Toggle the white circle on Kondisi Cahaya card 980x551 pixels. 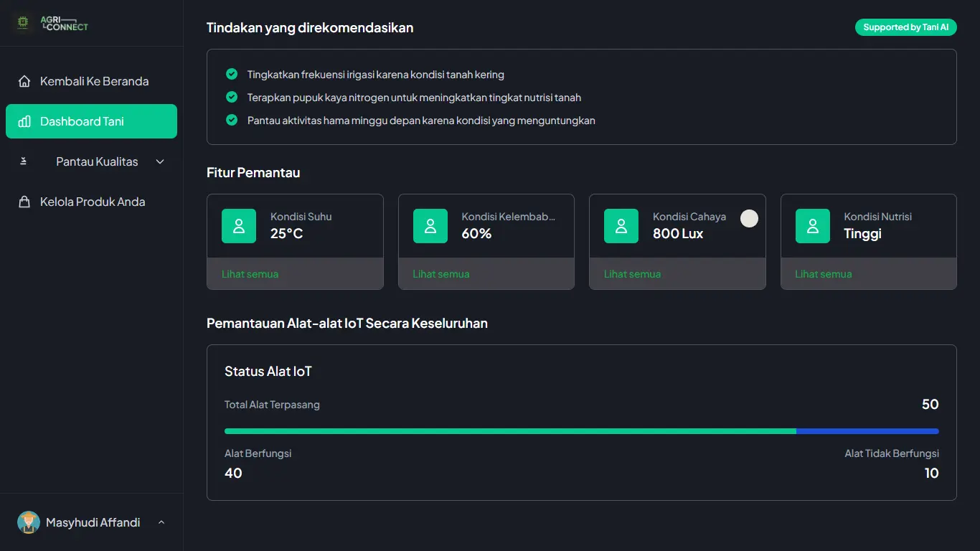pyautogui.click(x=749, y=218)
